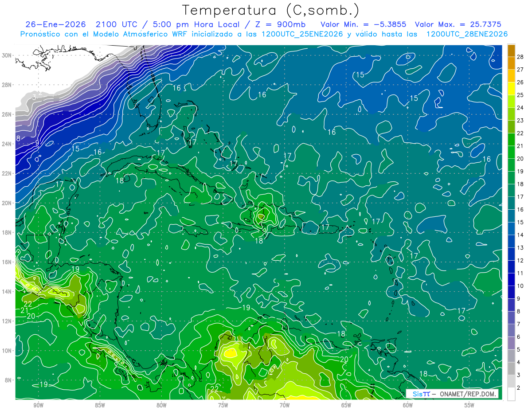The image size is (532, 411).
Task: Click the '65W' longitude label
Action: click(346, 406)
